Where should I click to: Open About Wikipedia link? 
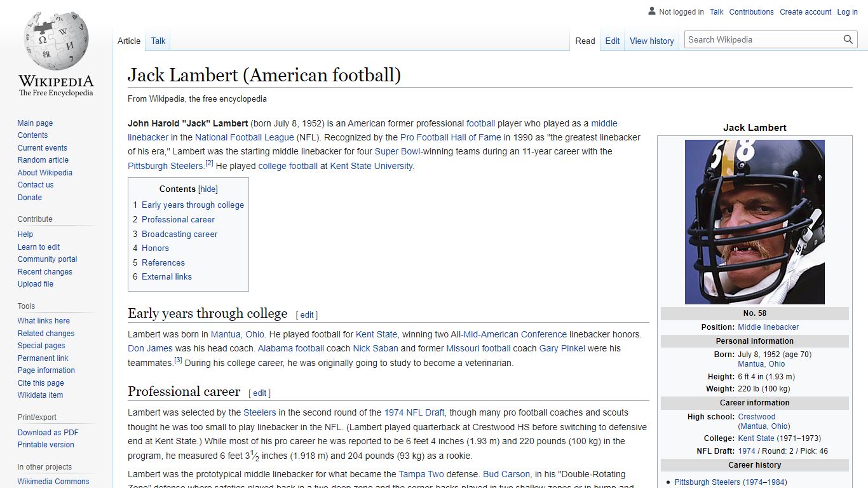pyautogui.click(x=44, y=173)
